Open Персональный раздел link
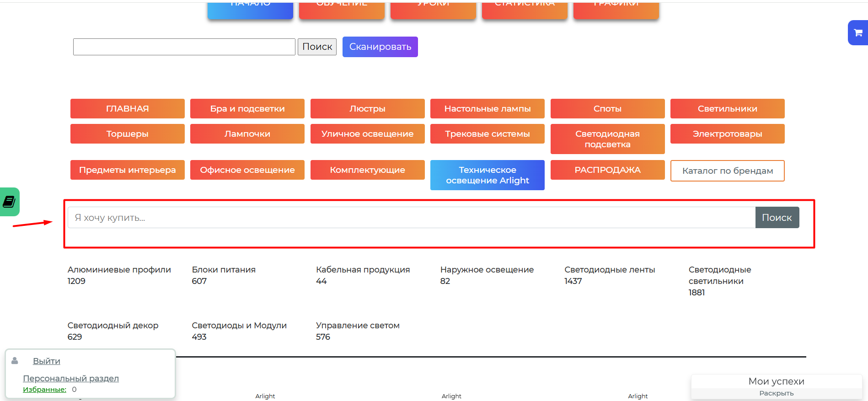Image resolution: width=868 pixels, height=401 pixels. (71, 379)
